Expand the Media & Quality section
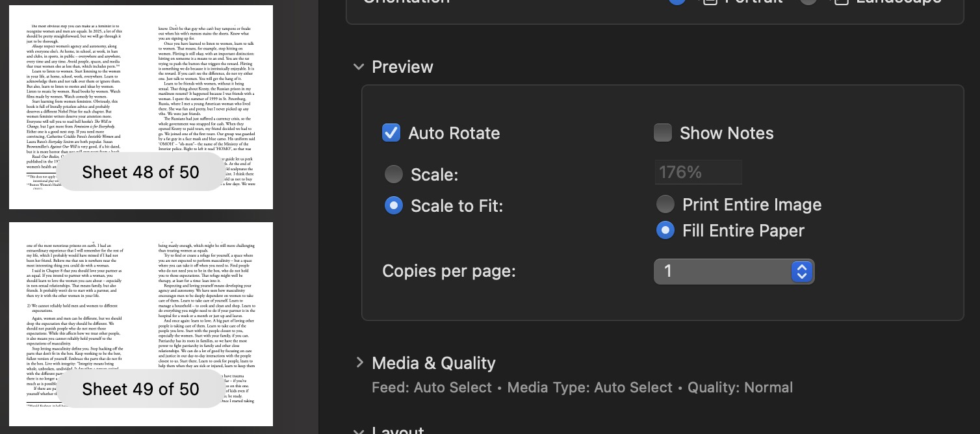This screenshot has width=980, height=434. (360, 363)
